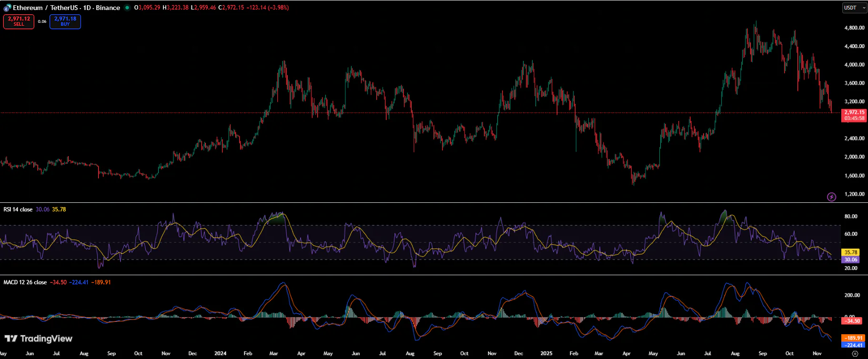Image resolution: width=868 pixels, height=359 pixels.
Task: Click the blue MACD -224.41 axis label
Action: (x=853, y=345)
